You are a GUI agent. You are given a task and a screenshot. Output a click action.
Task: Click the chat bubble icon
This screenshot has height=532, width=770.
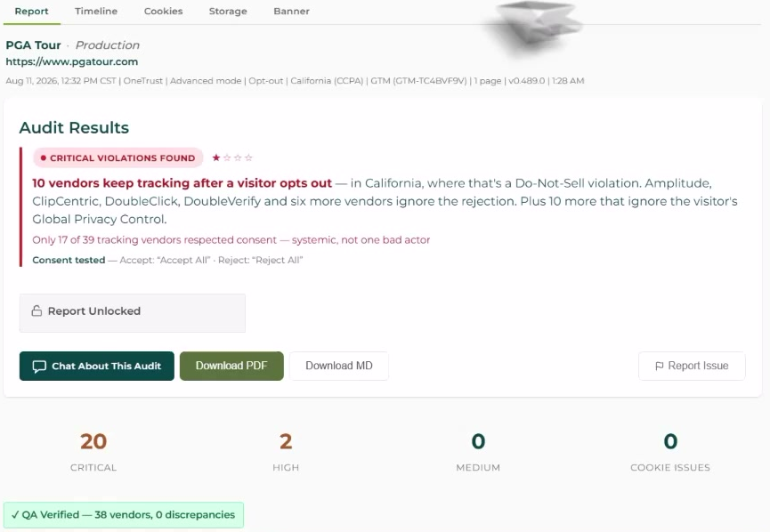tap(39, 367)
